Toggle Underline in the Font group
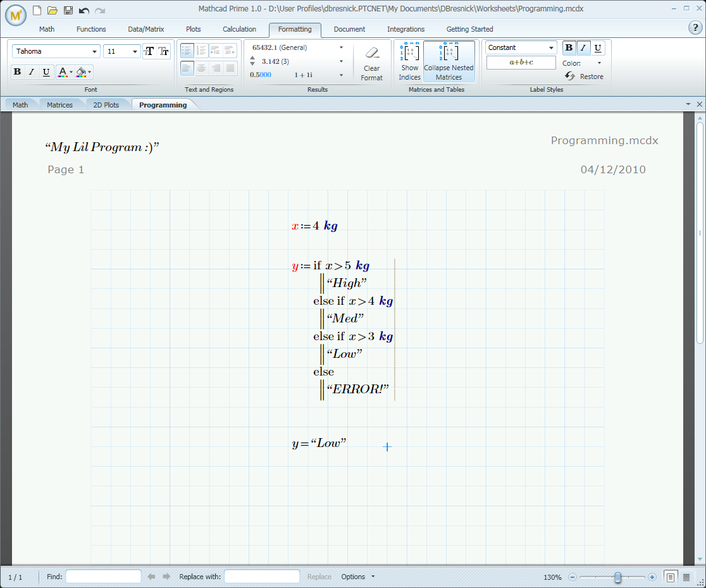706x588 pixels. click(x=46, y=72)
